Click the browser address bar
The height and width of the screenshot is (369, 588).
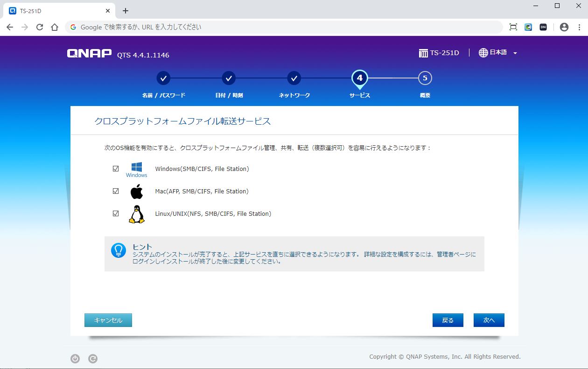[x=280, y=27]
